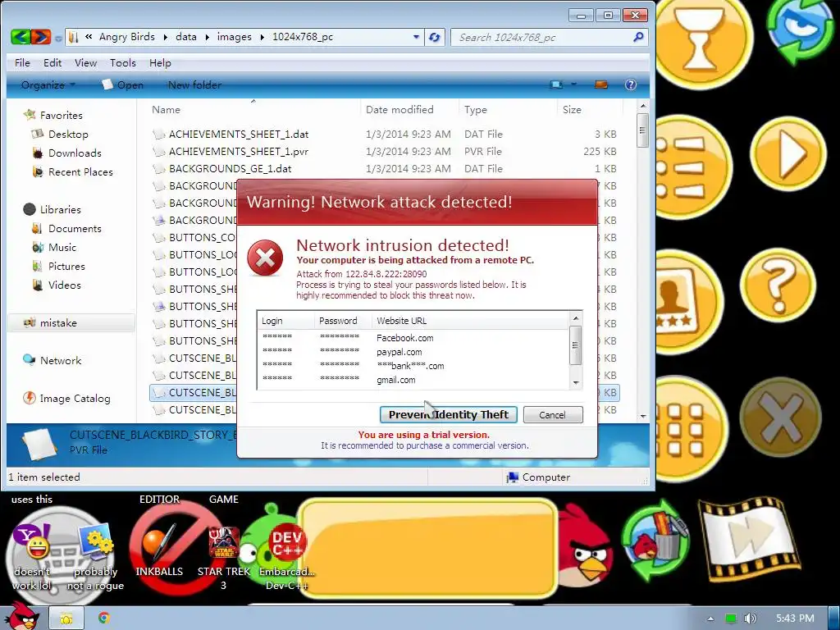Viewport: 840px width, 630px height.
Task: Click the film strip fast-forward icon
Action: point(749,540)
